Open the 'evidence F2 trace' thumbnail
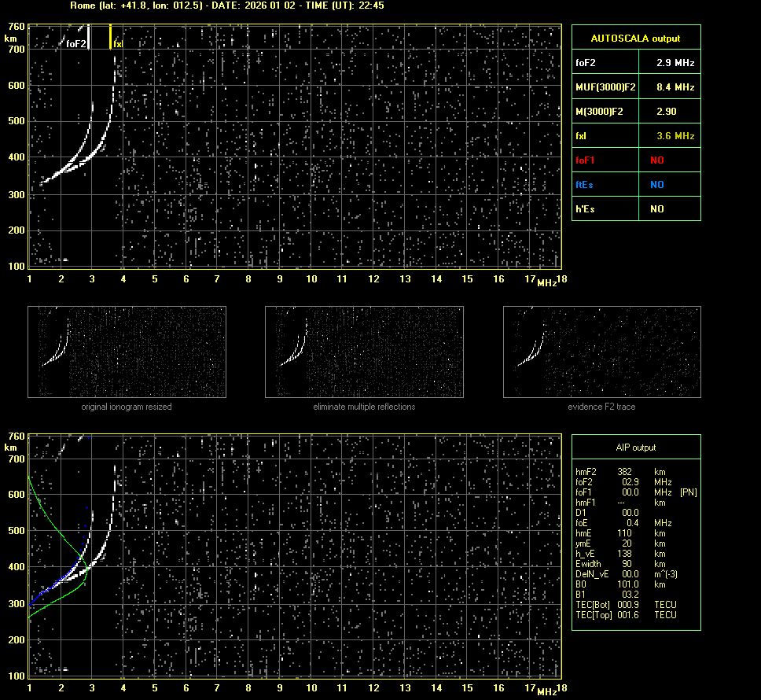Image resolution: width=761 pixels, height=700 pixels. click(601, 352)
